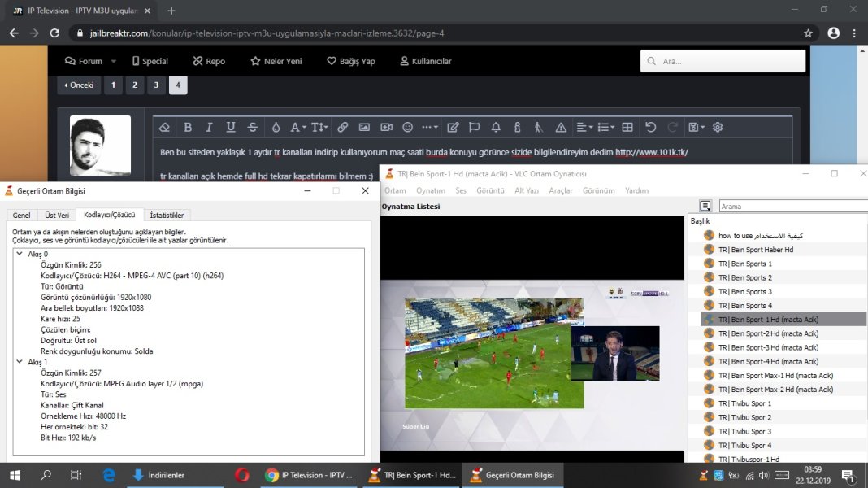The height and width of the screenshot is (488, 868).
Task: Toggle italic text in the forum editor
Action: click(x=209, y=128)
